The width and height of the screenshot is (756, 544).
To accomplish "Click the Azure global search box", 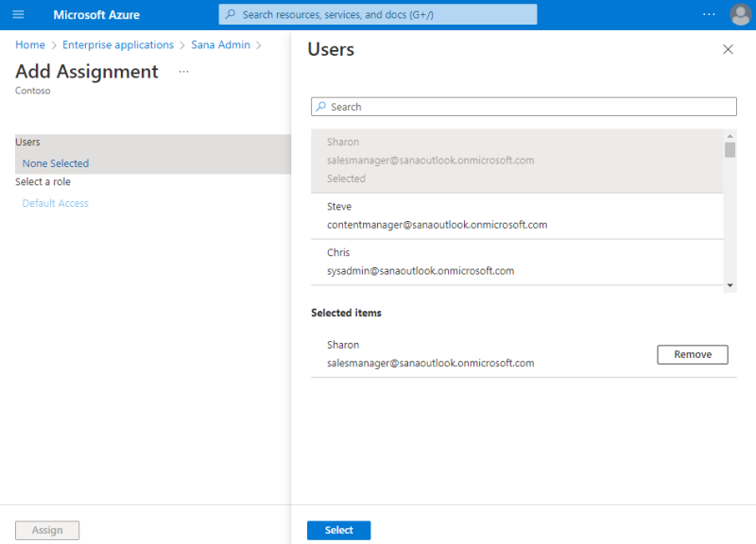I will (x=378, y=14).
